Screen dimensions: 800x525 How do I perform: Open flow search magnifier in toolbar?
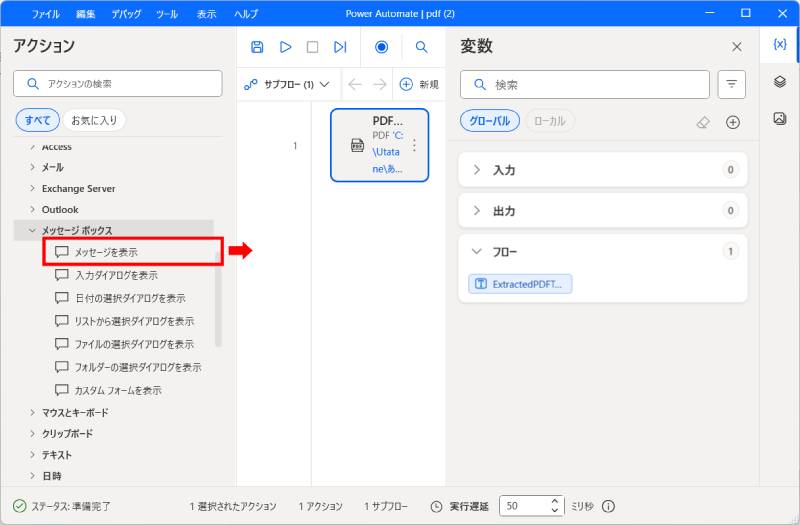[x=421, y=47]
